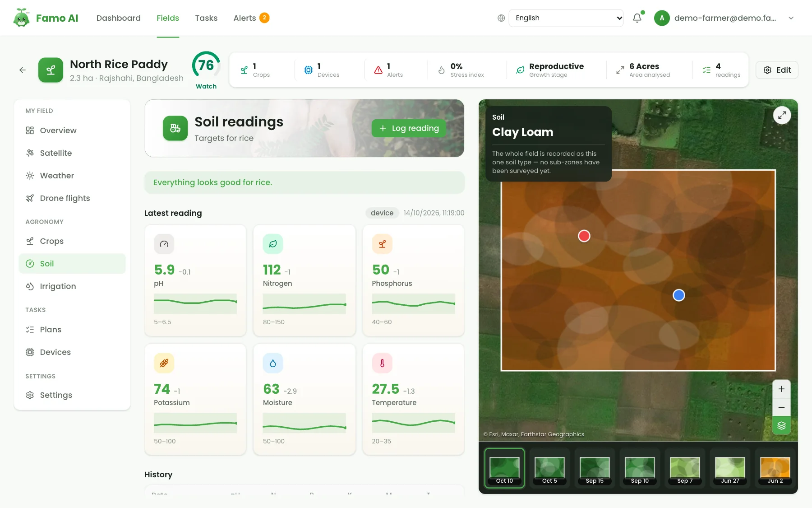Click the Nitrogen leaf icon
This screenshot has width=812, height=508.
pos(273,244)
